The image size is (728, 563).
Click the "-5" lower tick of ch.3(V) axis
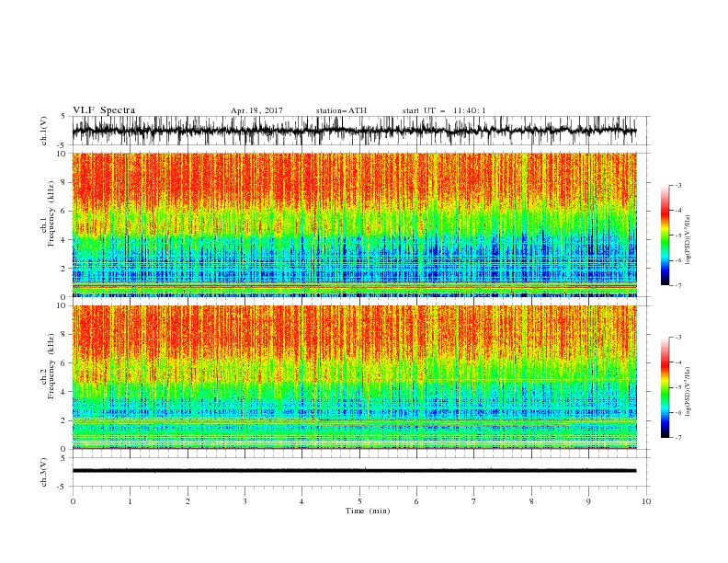click(x=63, y=487)
